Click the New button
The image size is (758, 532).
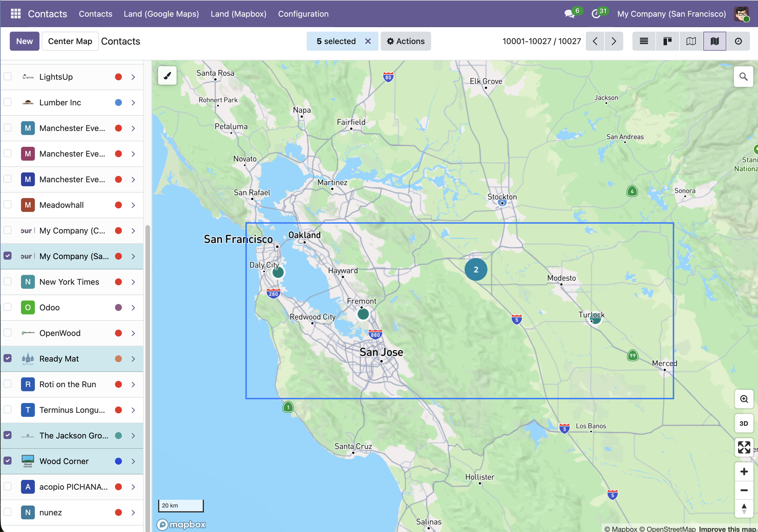pos(24,41)
